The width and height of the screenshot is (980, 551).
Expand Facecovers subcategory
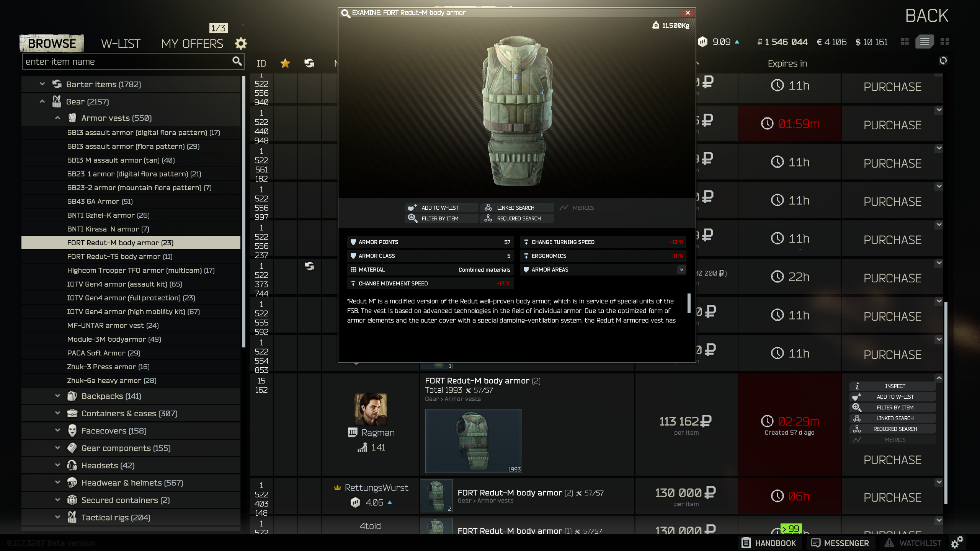(58, 430)
